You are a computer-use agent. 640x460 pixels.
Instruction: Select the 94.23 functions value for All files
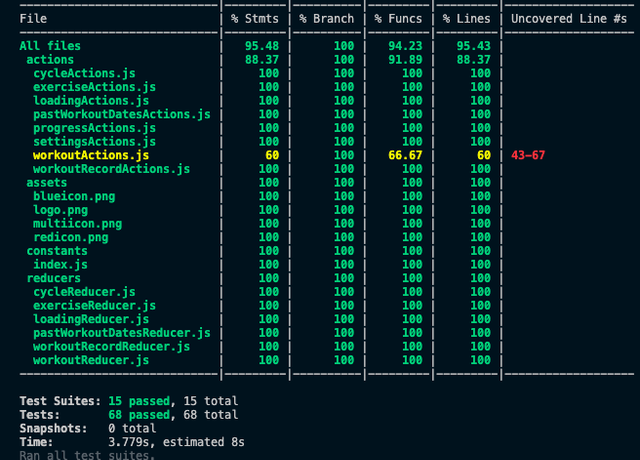point(405,46)
